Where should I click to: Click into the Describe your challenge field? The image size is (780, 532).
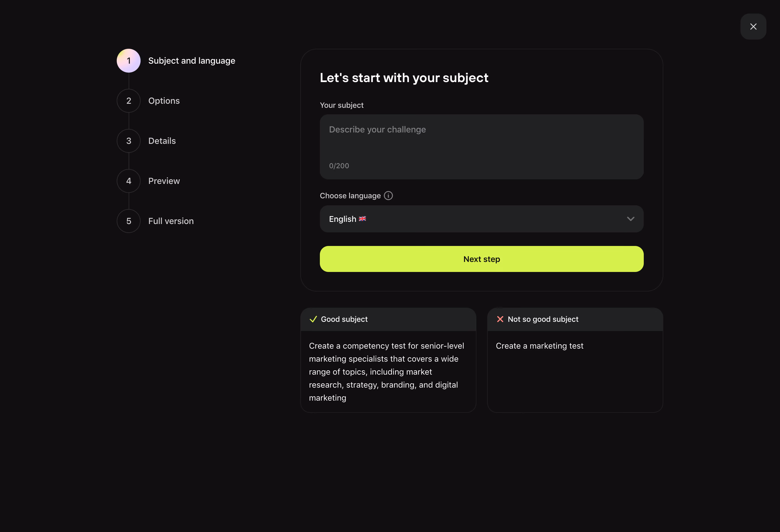click(x=482, y=147)
